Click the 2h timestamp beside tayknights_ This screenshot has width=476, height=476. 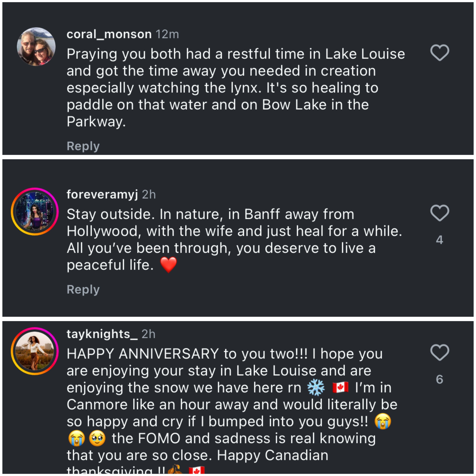tap(148, 334)
